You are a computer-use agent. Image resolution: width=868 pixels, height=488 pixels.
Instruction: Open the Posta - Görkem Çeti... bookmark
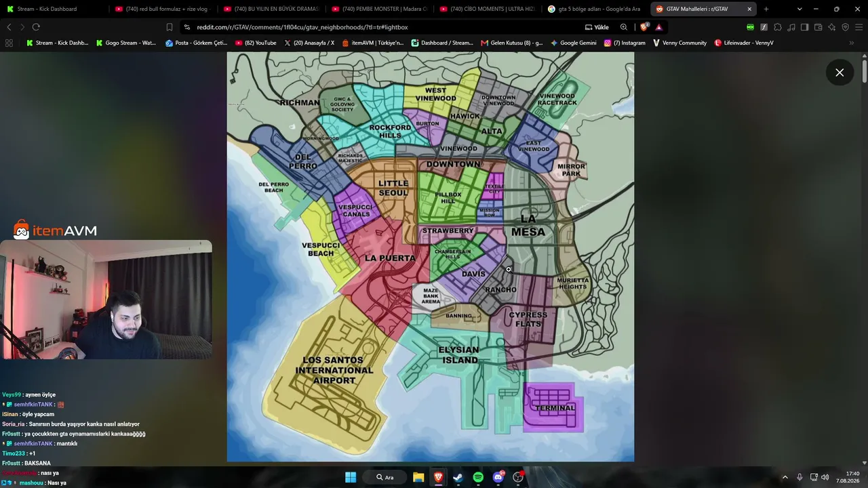pos(197,43)
